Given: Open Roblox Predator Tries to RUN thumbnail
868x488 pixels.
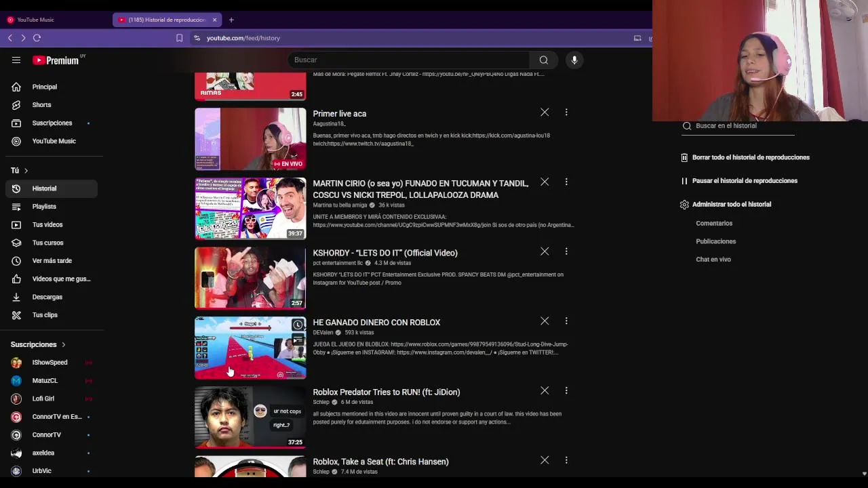Looking at the screenshot, I should tap(250, 418).
